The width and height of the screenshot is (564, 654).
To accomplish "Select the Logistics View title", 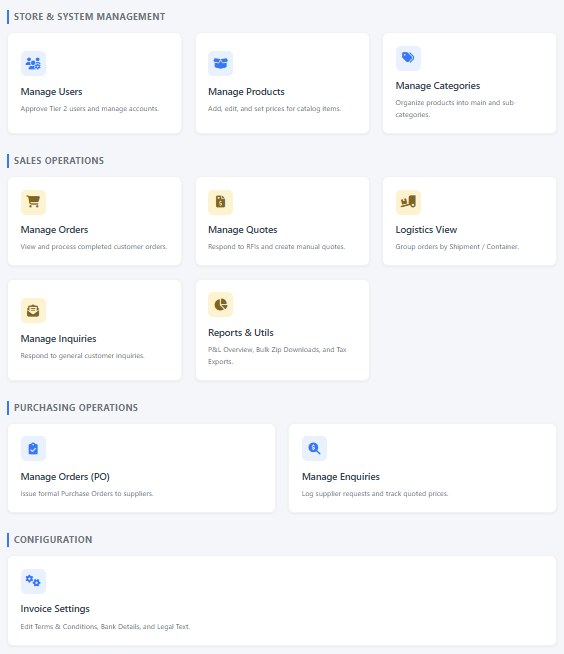I will (426, 230).
